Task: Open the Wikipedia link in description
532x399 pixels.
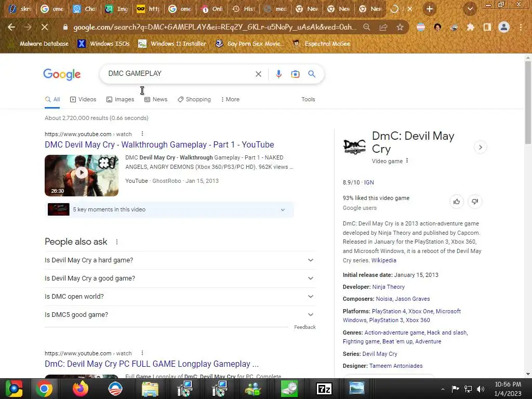Action: click(384, 261)
